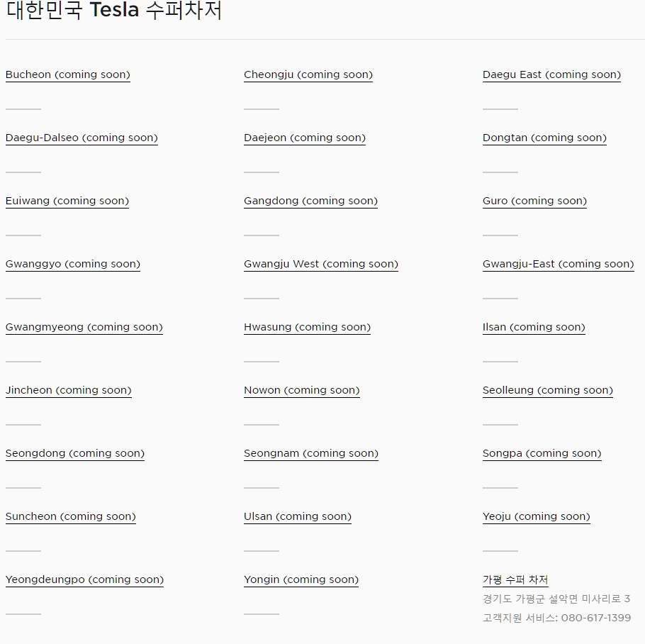Click Gwangju-East (coming soon) link

click(558, 265)
